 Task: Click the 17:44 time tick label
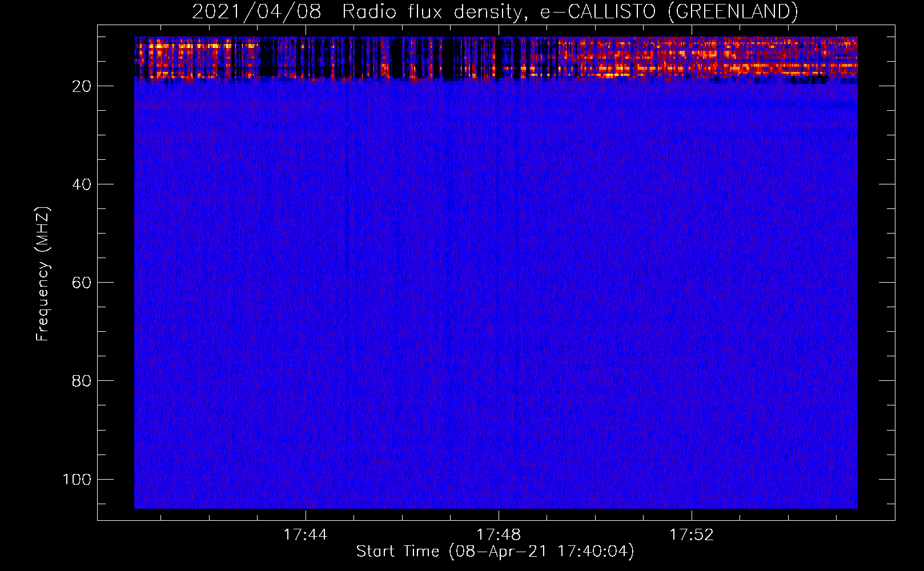[x=306, y=534]
